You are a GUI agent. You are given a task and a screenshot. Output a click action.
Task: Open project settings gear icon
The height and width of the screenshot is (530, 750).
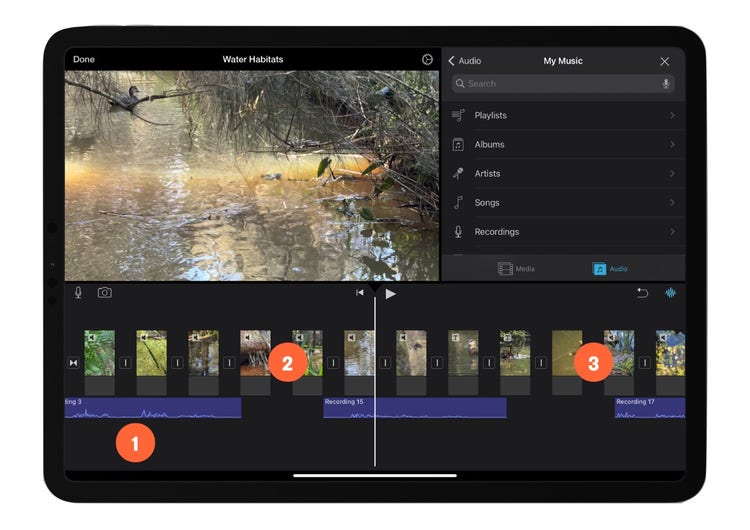pyautogui.click(x=427, y=60)
